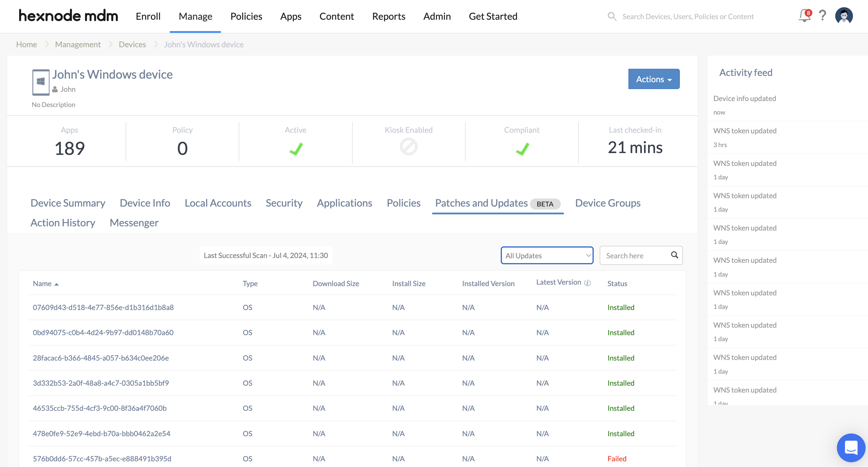Click the Windows device icon
Screen dimensions: 868x467
click(41, 82)
